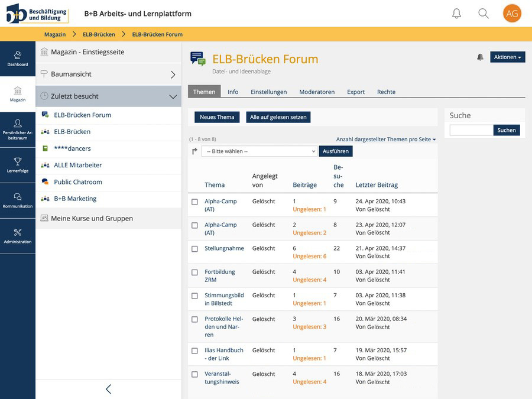Switch to the Einstellungen tab
The height and width of the screenshot is (399, 532).
268,92
